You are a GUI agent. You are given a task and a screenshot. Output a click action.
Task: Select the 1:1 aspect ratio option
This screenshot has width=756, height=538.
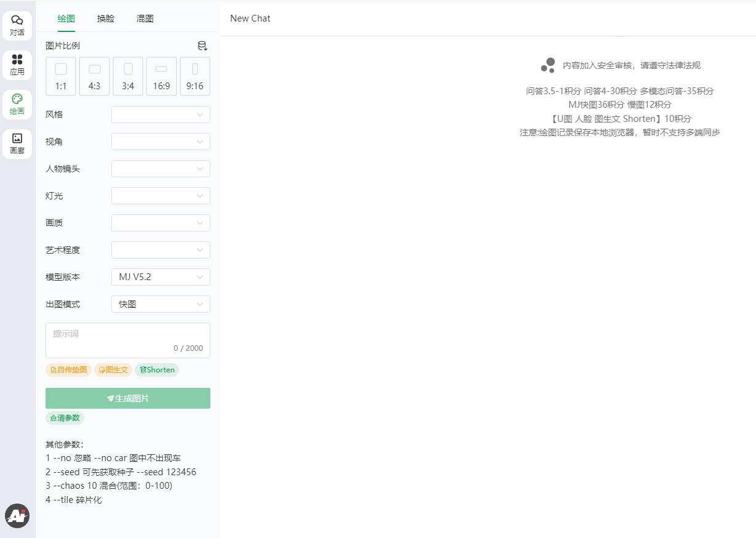(x=61, y=76)
